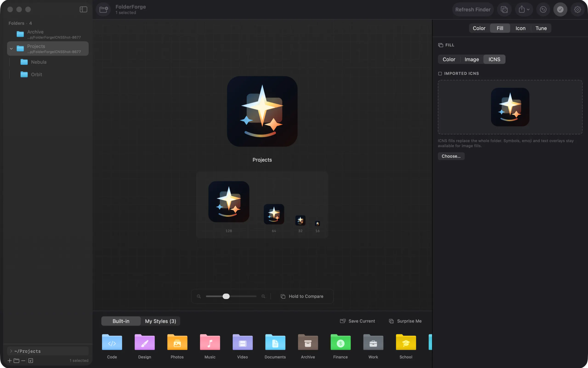Click the 128 size preview thumbnail

pyautogui.click(x=229, y=201)
